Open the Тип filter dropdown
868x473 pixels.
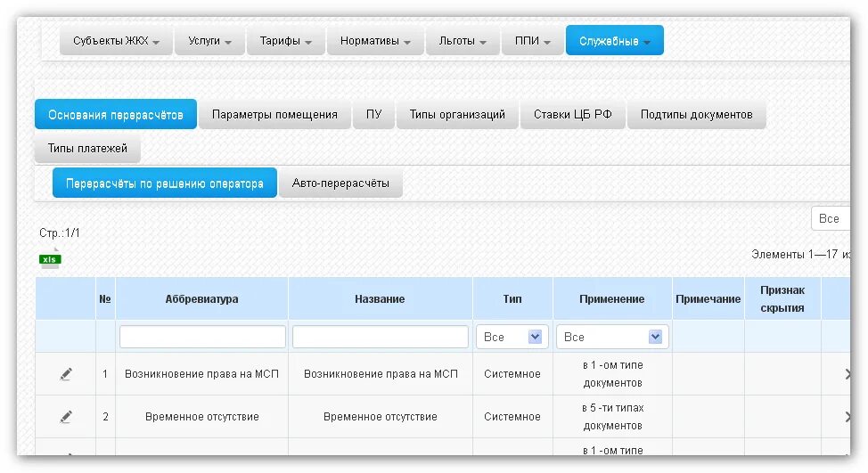512,337
